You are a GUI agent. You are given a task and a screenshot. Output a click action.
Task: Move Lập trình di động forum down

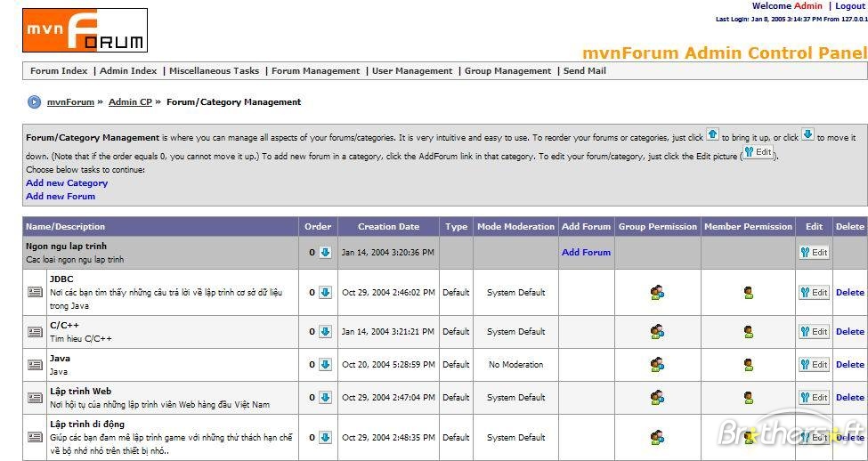(x=326, y=437)
